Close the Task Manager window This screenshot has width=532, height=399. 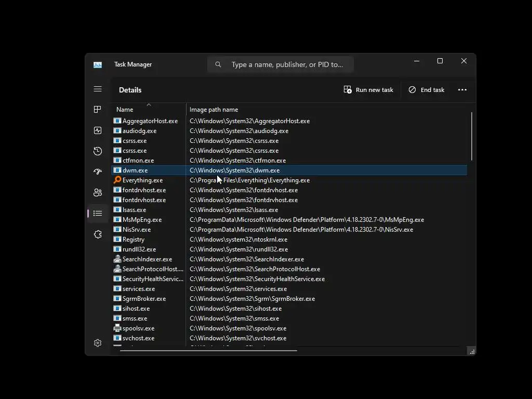pyautogui.click(x=464, y=61)
